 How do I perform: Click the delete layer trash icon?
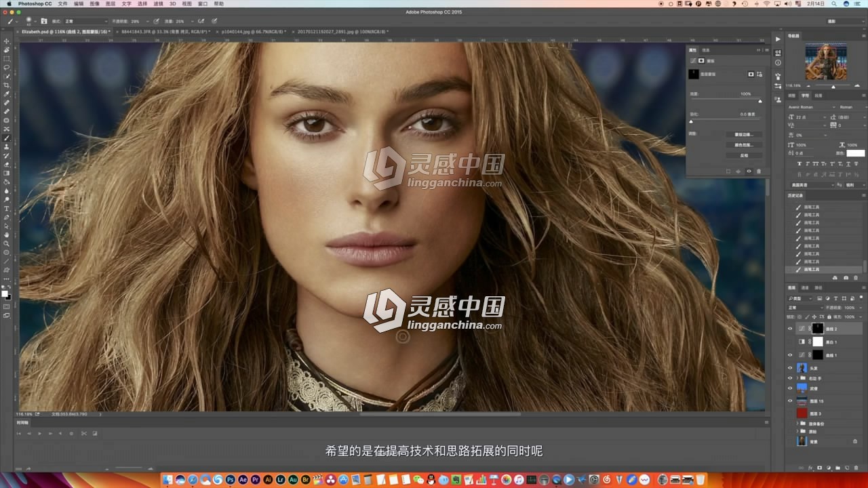click(854, 468)
